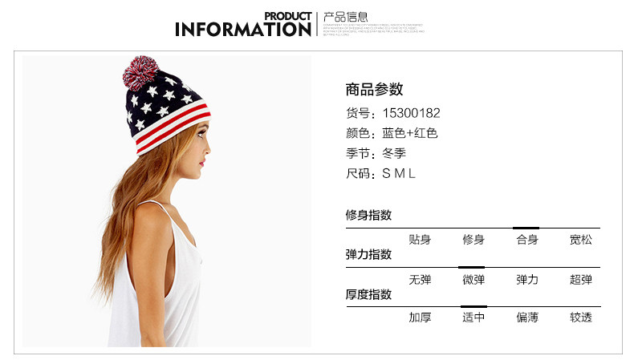Select the 较透 thickness option
The height and width of the screenshot is (364, 634).
point(581,317)
